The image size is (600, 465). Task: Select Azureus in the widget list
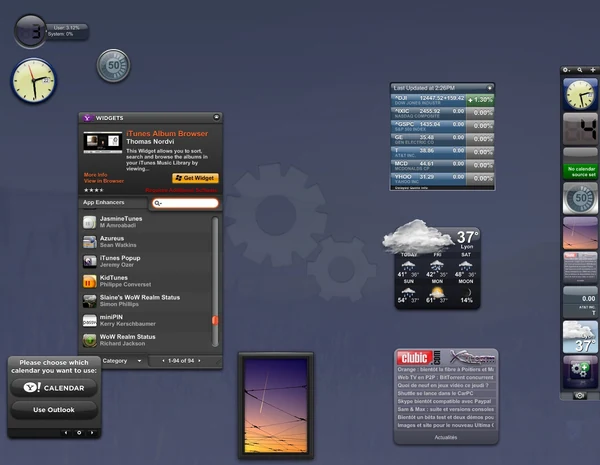[x=145, y=241]
